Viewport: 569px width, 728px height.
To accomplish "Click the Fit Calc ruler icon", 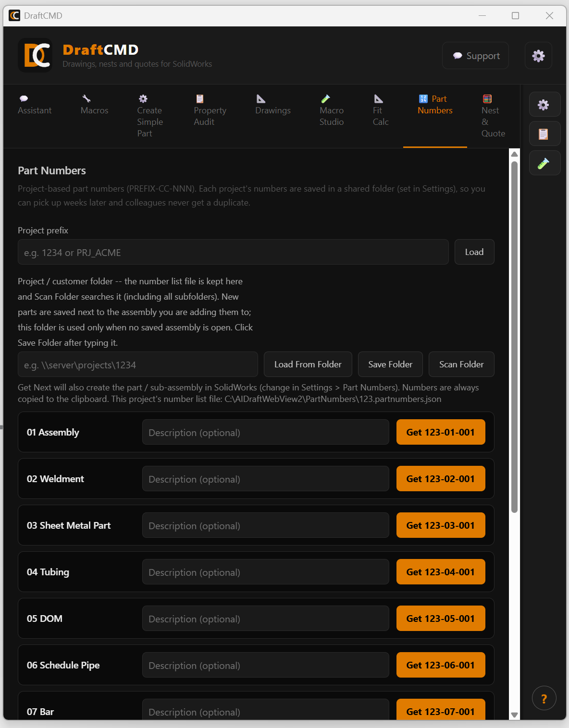I will [x=379, y=99].
